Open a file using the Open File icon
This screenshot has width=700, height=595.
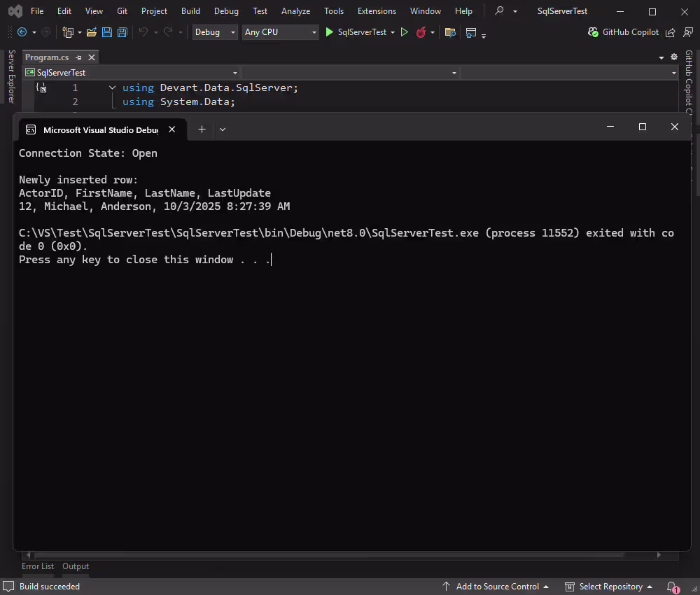92,32
